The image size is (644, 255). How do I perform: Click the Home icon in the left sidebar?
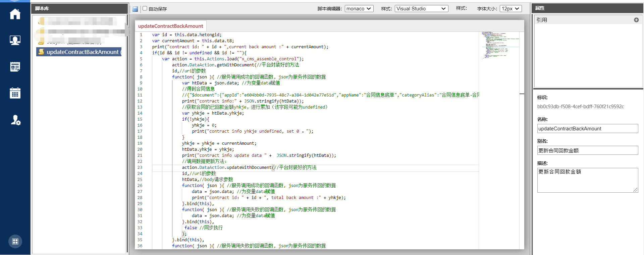point(15,14)
